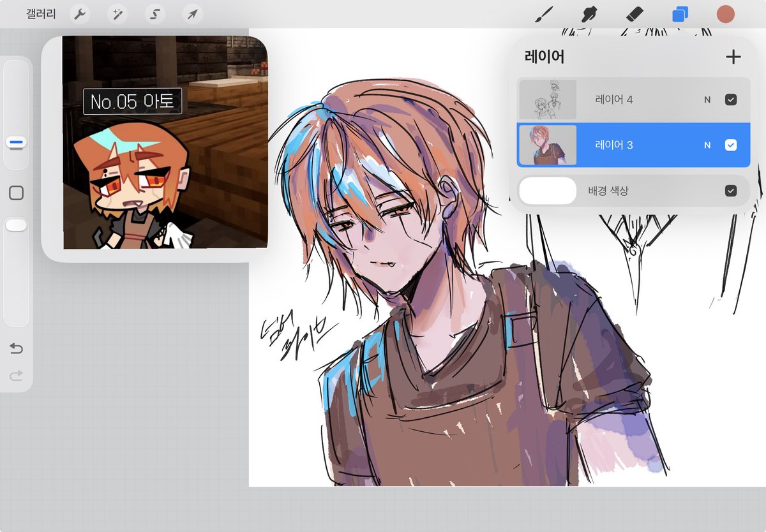
Task: Open the Gallery (갤러리) button
Action: coord(41,13)
